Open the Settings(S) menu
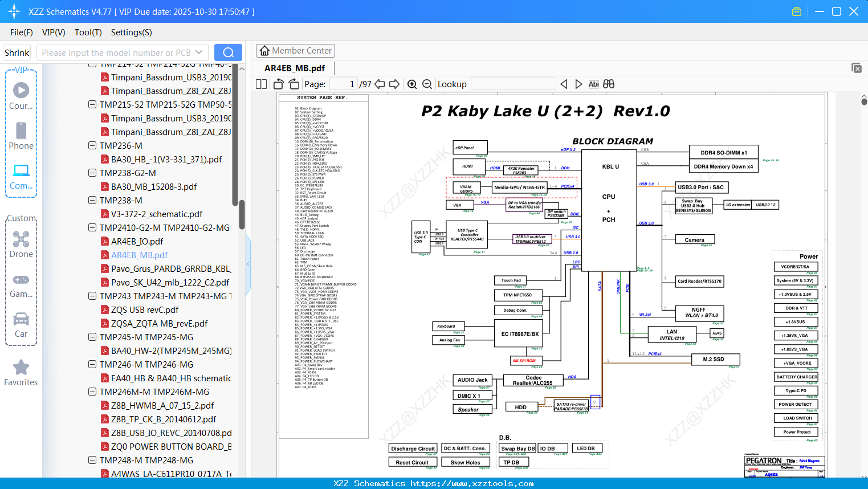This screenshot has height=489, width=868. tap(131, 32)
